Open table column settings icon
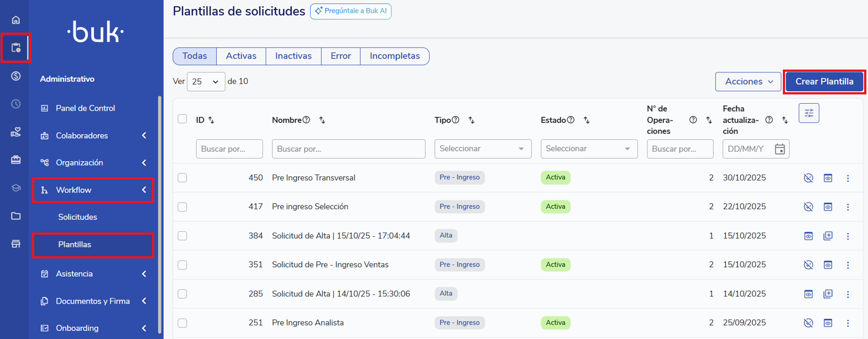This screenshot has width=868, height=339. point(808,113)
